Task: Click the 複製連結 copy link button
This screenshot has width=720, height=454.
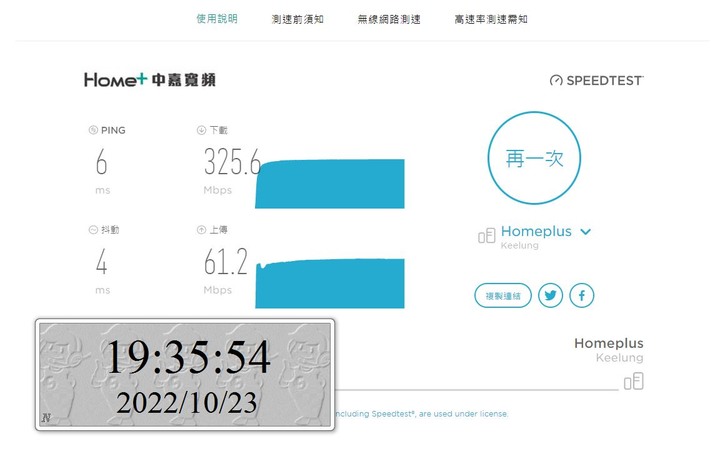Action: tap(503, 296)
